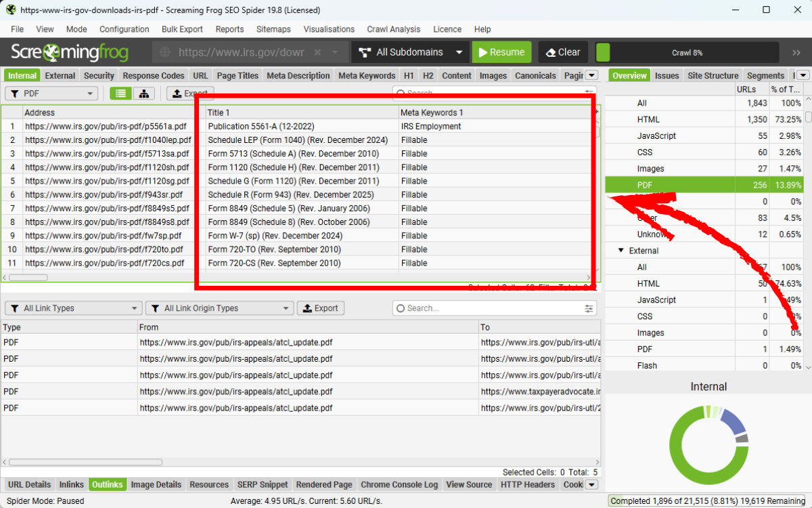Screen dimensions: 812x508
Task: Open the Crawl Analysis menu
Action: click(393, 29)
